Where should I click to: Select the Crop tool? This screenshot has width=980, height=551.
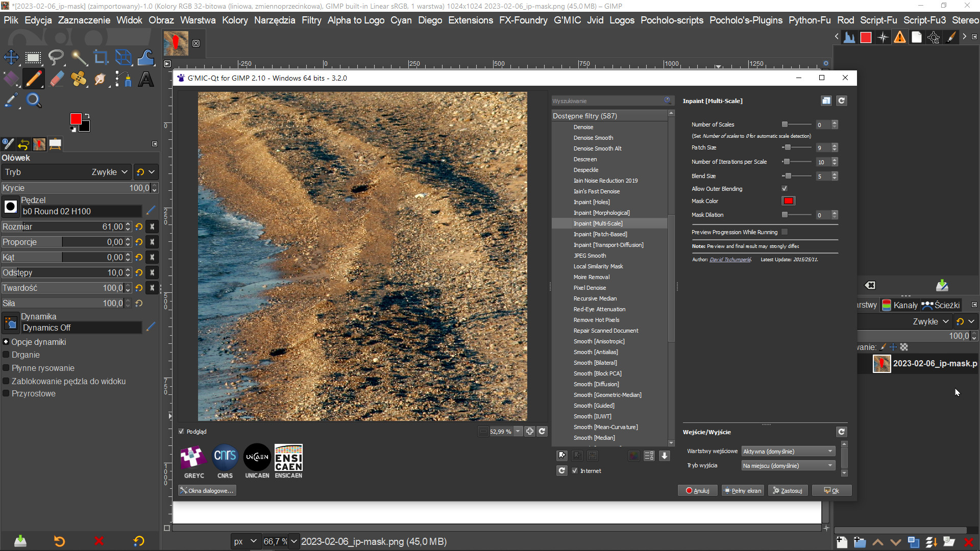101,57
